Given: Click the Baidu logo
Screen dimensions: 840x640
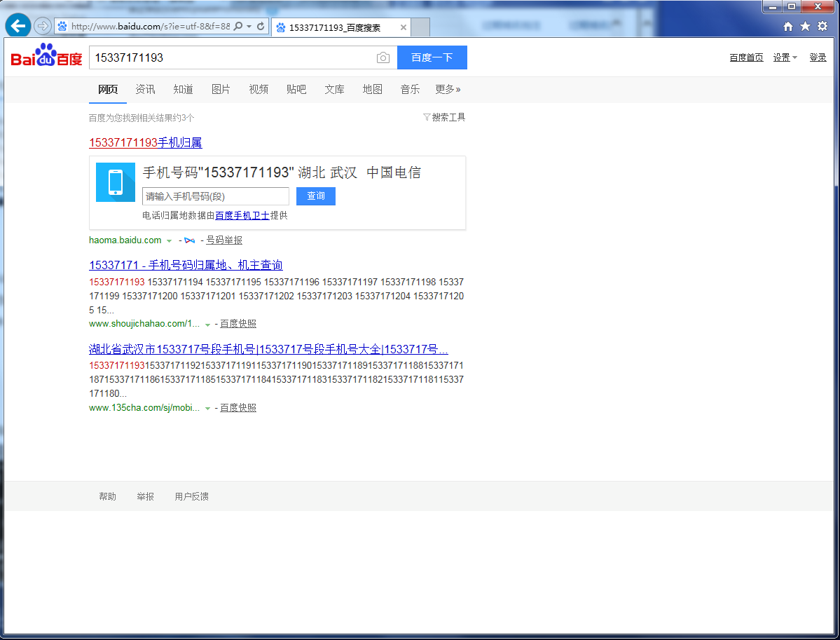Looking at the screenshot, I should (x=47, y=55).
